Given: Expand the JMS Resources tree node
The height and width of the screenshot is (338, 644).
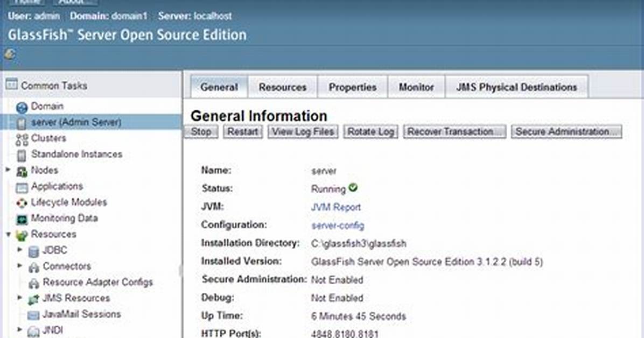Looking at the screenshot, I should pos(20,297).
